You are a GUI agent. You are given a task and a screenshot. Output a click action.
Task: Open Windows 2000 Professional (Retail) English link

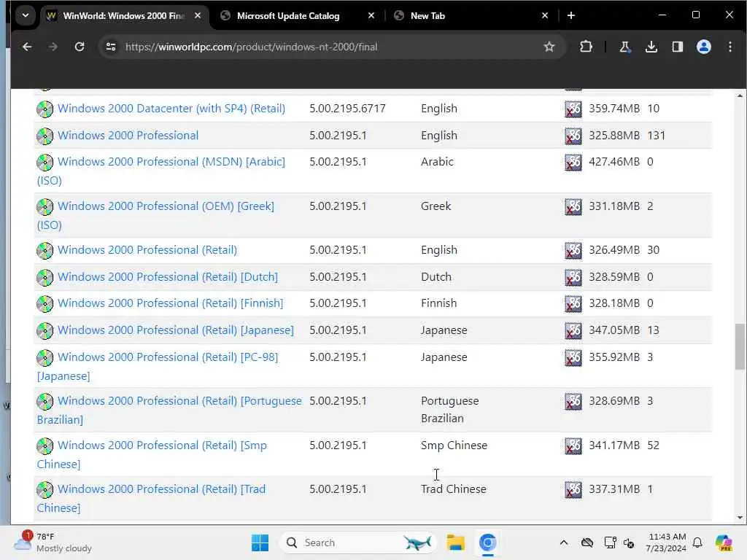pyautogui.click(x=147, y=250)
